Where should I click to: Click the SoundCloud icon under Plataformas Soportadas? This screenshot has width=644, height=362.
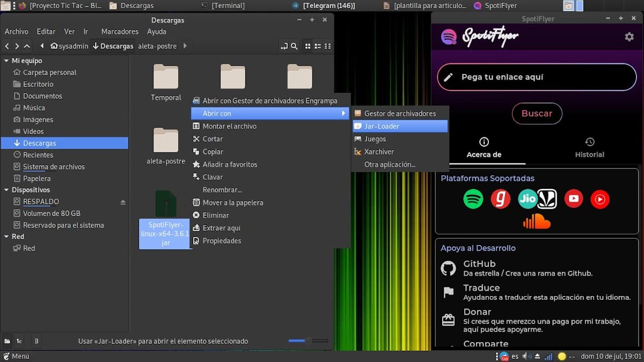tap(537, 221)
